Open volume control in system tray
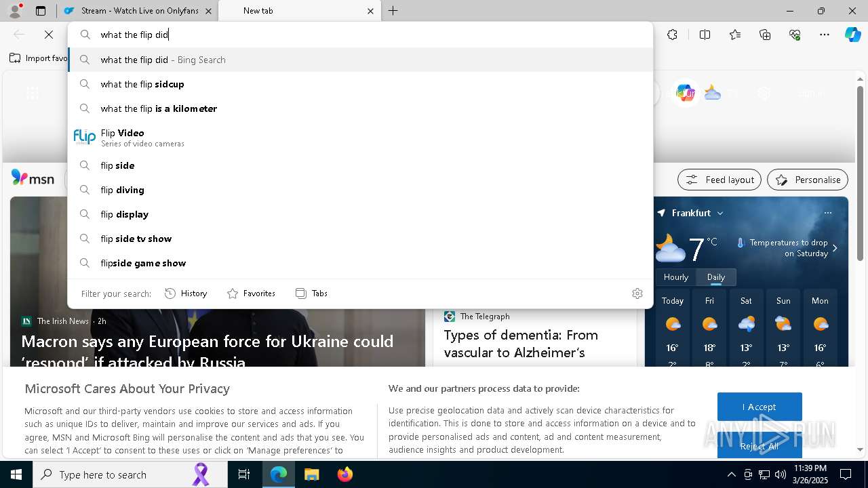The height and width of the screenshot is (488, 868). tap(781, 474)
